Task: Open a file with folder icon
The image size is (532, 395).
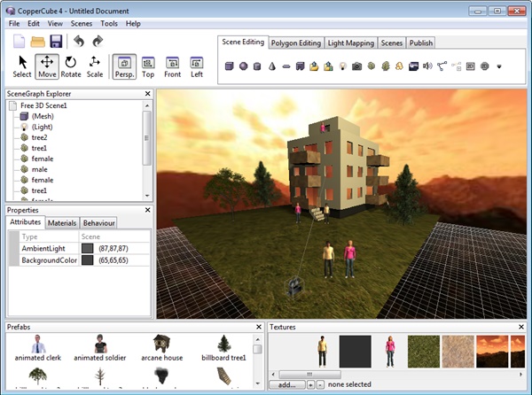Action: (38, 42)
